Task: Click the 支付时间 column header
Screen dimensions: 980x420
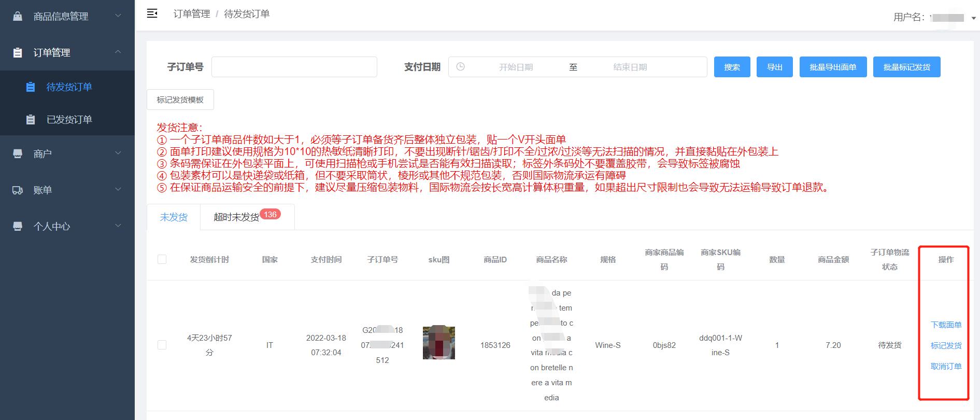Action: point(326,259)
